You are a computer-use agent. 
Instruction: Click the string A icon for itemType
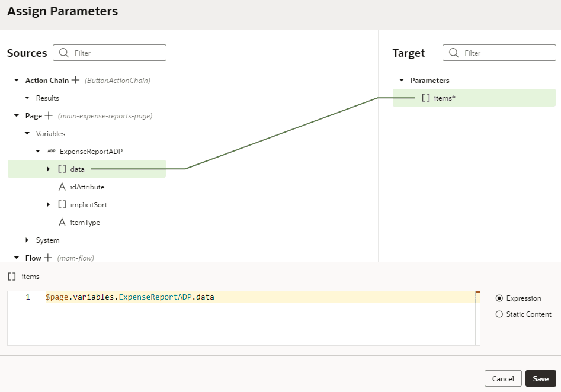coord(62,222)
